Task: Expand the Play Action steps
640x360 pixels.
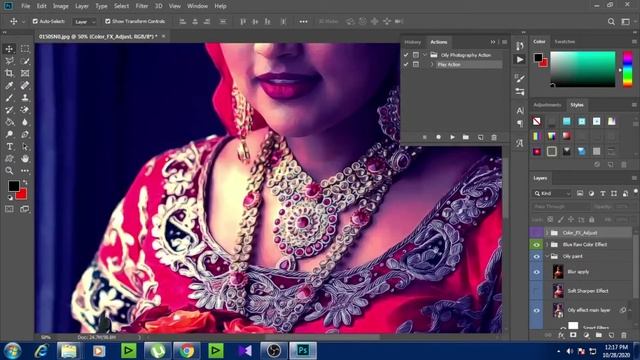Action: pyautogui.click(x=432, y=64)
